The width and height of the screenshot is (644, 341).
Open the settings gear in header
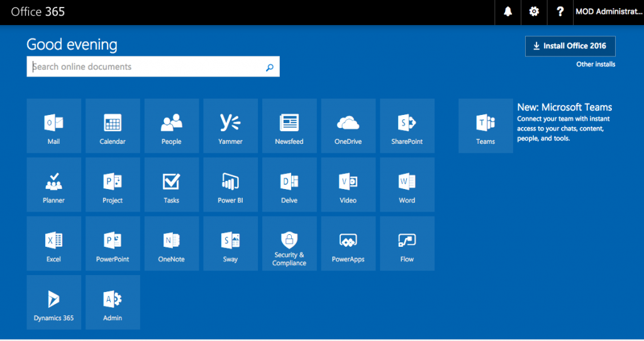[x=534, y=12]
